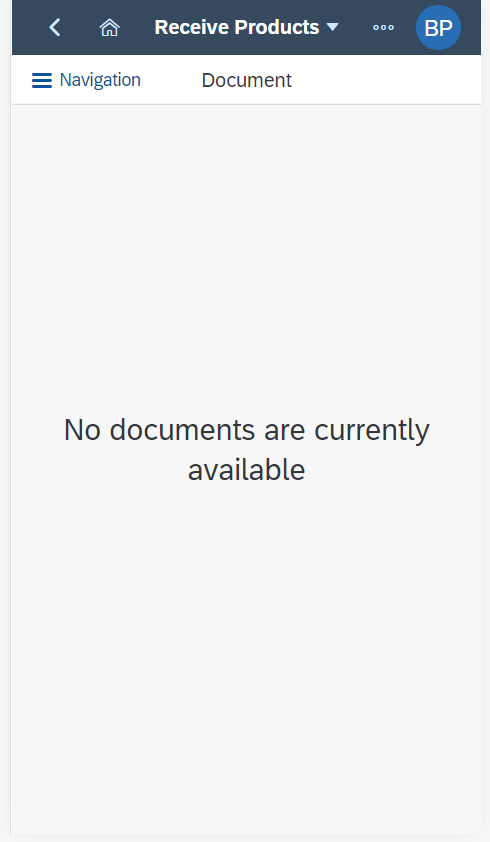The image size is (490, 842).
Task: Click the 'No documents are currently available' message
Action: (247, 449)
